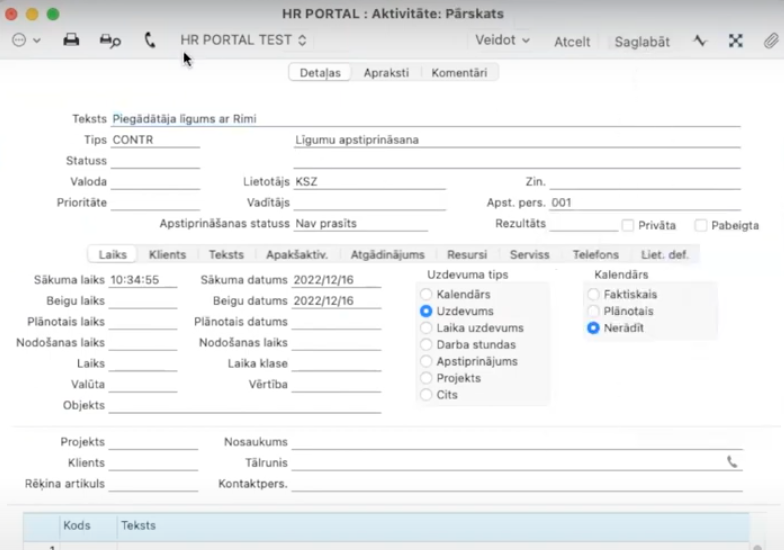Click the four-arrows expand icon
Image resolution: width=784 pixels, height=550 pixels.
click(x=735, y=41)
